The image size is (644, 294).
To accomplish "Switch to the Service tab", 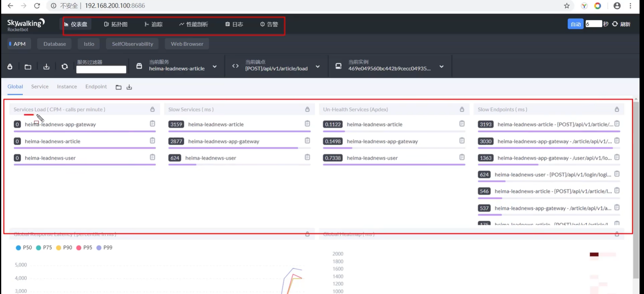I will pyautogui.click(x=40, y=87).
